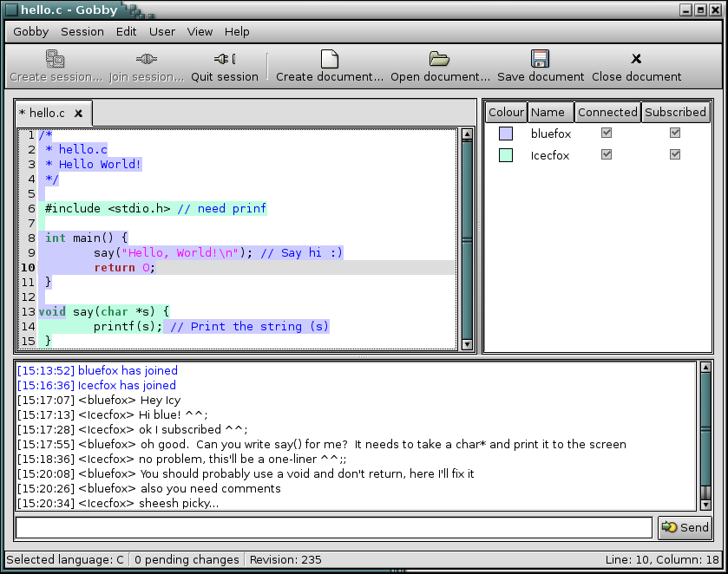
Task: Toggle bluefox Connected checkbox
Action: (x=607, y=134)
